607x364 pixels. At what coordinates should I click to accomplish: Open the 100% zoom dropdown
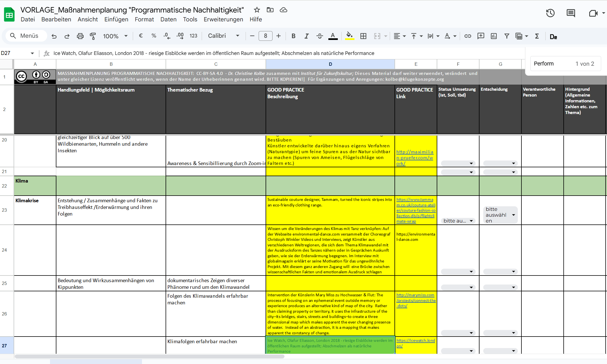pyautogui.click(x=115, y=36)
